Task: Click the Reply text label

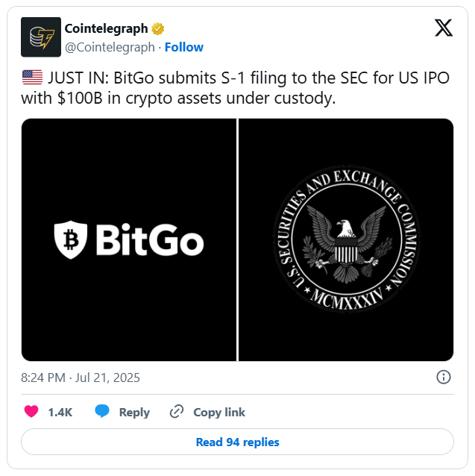Action: (134, 413)
